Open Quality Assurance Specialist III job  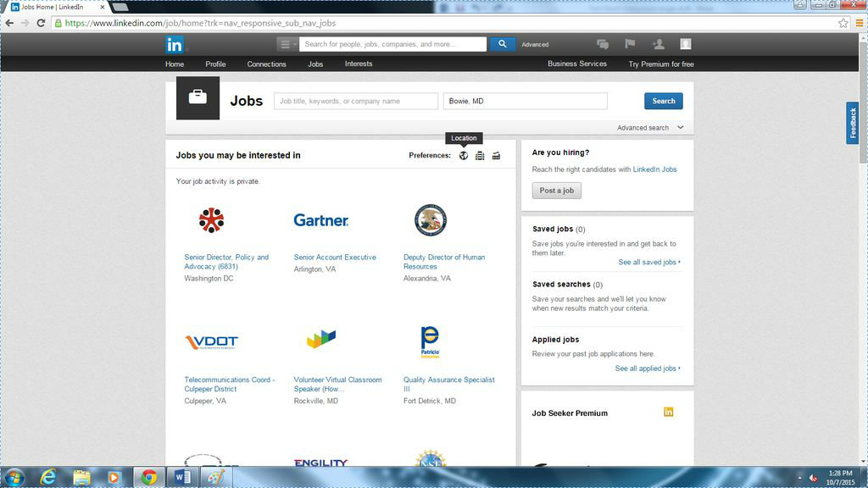coord(449,384)
